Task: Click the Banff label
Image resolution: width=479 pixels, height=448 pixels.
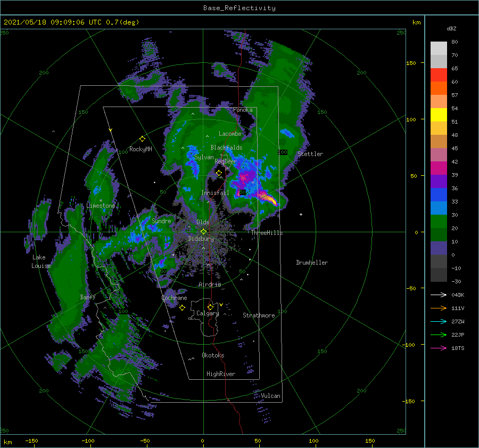Action: [x=88, y=297]
